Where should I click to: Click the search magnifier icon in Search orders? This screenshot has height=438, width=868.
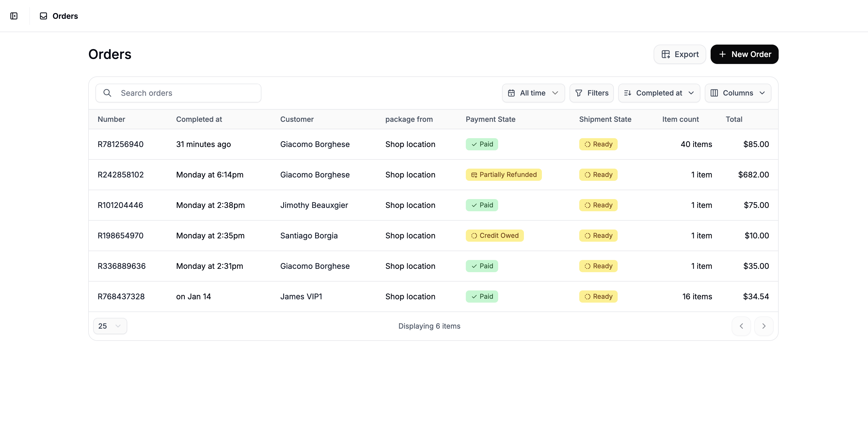coord(107,93)
